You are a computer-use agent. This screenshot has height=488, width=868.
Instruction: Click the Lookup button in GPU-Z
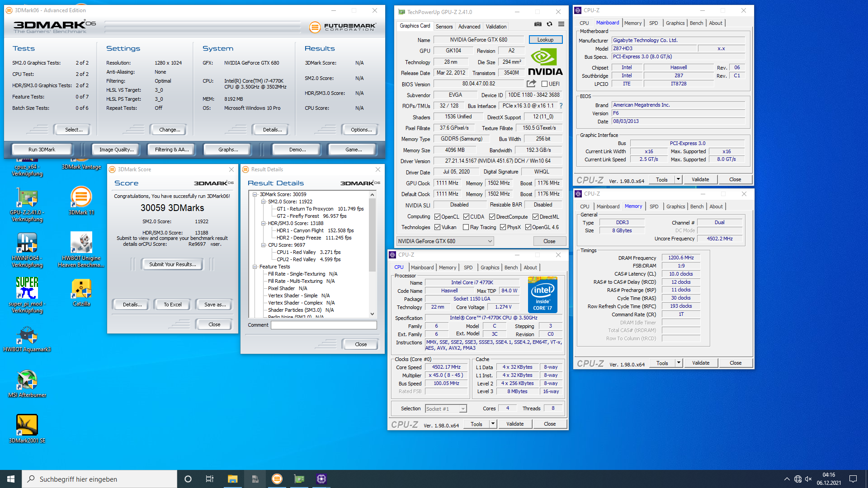pyautogui.click(x=545, y=40)
